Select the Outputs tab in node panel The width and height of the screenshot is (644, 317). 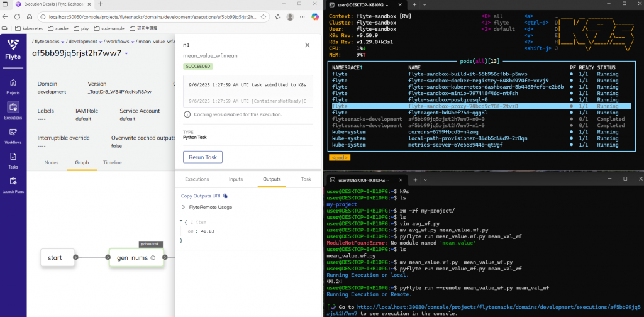pyautogui.click(x=272, y=179)
